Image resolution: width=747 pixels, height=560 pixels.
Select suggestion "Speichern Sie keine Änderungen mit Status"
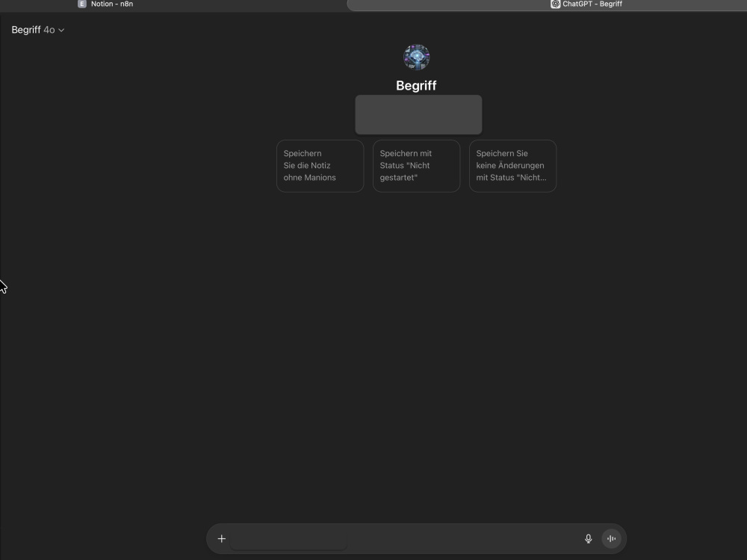pyautogui.click(x=512, y=166)
